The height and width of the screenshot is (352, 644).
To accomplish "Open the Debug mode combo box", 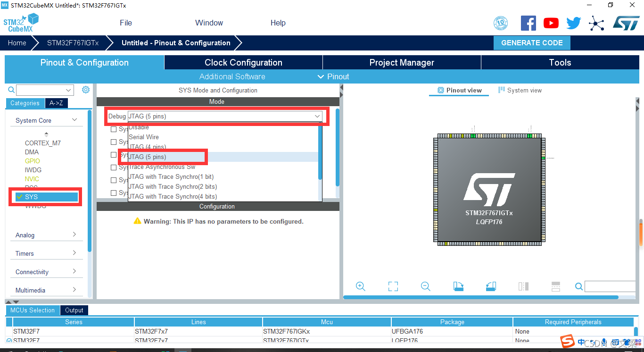I will pyautogui.click(x=225, y=116).
